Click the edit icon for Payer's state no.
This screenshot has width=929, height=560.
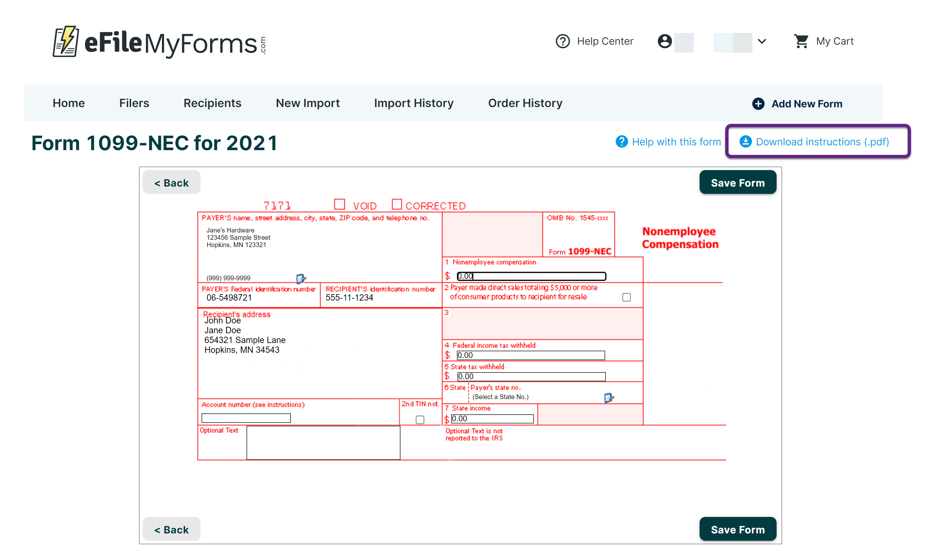pos(609,398)
